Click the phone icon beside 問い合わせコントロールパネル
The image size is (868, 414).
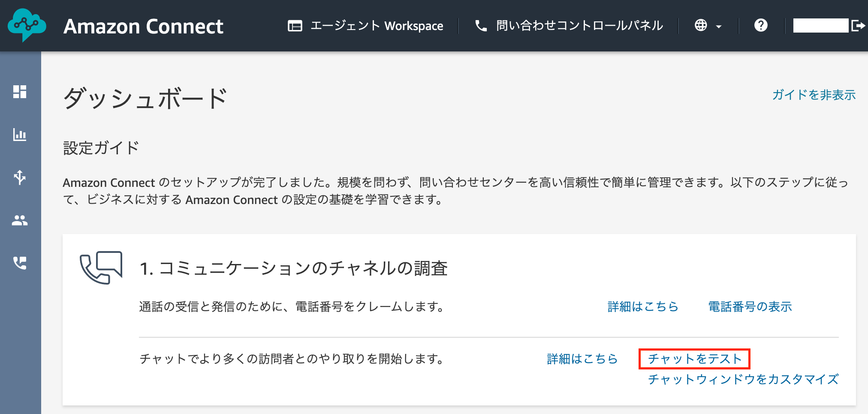coord(481,26)
